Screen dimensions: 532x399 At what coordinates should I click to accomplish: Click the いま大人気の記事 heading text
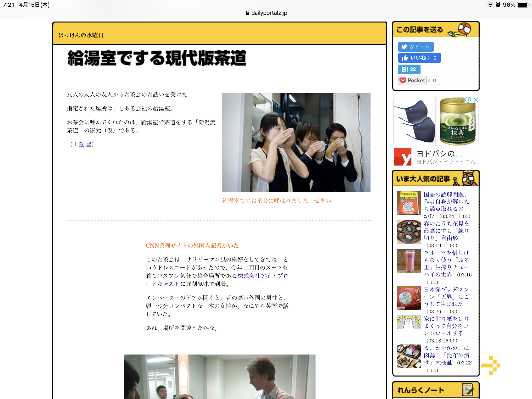[423, 179]
